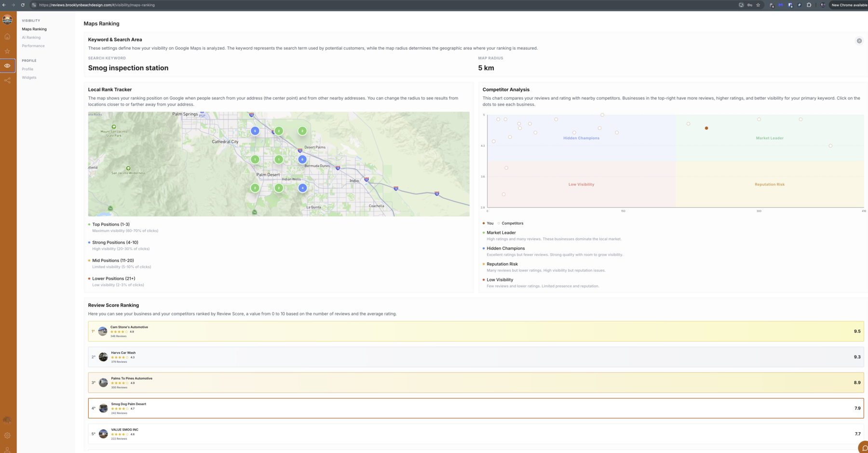Viewport: 868px width, 453px height.
Task: Open the Malwarebytes extension icon
Action: click(x=781, y=5)
